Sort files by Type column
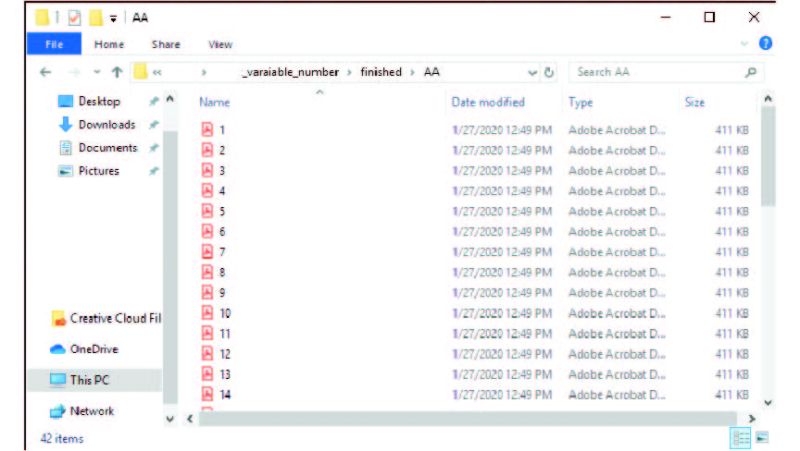 581,103
